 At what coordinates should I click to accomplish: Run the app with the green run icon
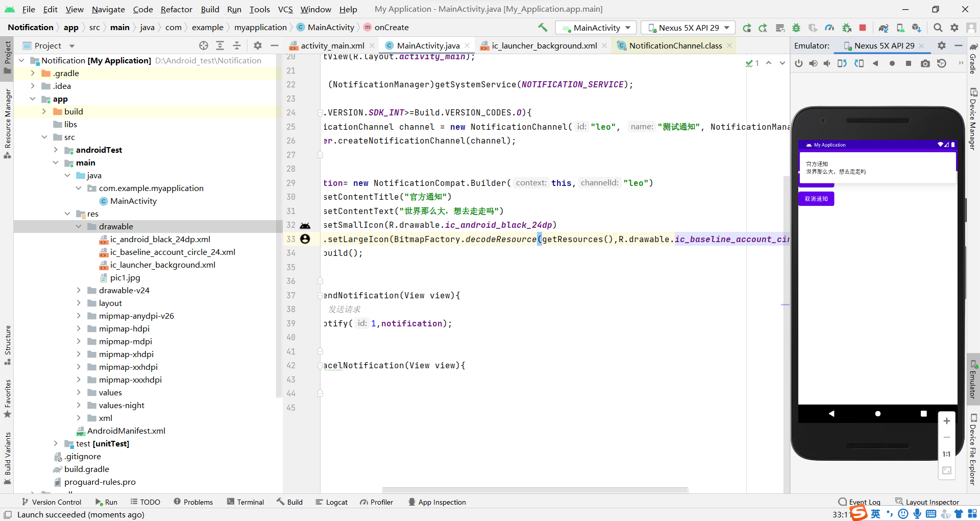point(747,28)
